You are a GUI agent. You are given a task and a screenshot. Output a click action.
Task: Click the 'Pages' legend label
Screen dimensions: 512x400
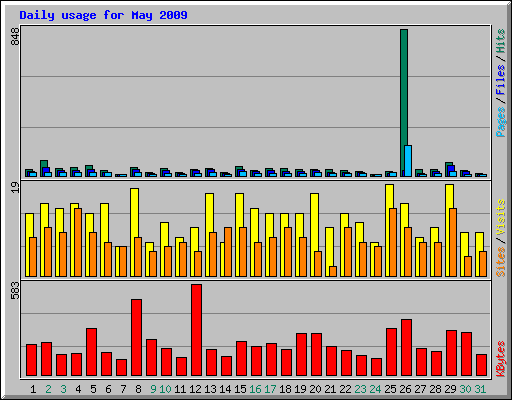[x=500, y=122]
